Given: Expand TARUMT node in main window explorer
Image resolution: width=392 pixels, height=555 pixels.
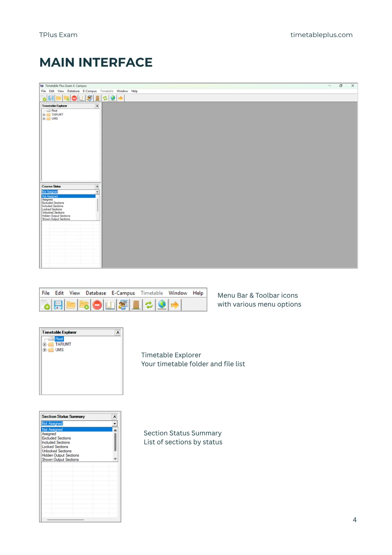Looking at the screenshot, I should click(44, 115).
